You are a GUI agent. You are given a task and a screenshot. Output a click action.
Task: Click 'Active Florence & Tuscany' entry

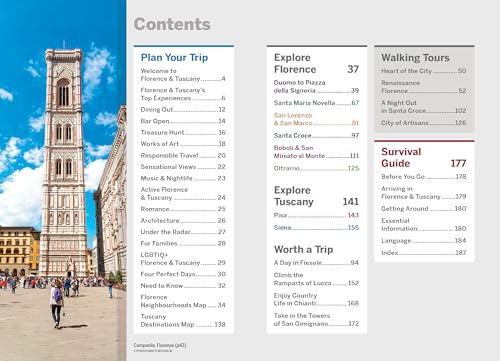(183, 193)
